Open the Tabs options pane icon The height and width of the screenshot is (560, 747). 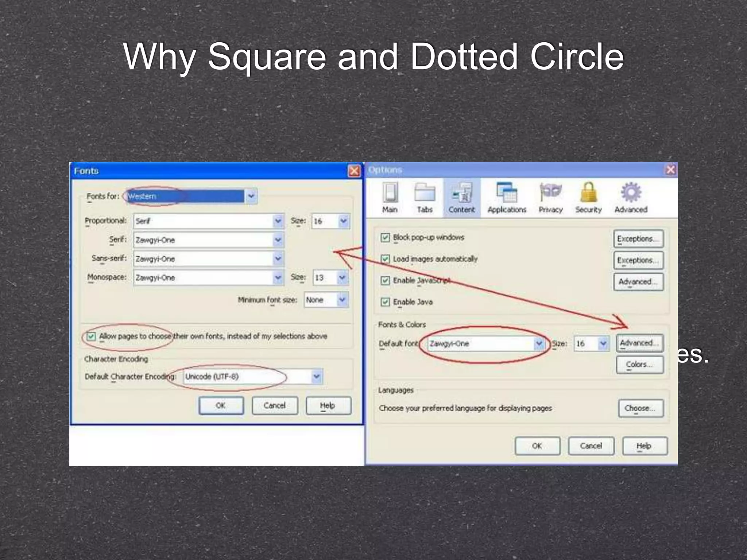tap(425, 198)
